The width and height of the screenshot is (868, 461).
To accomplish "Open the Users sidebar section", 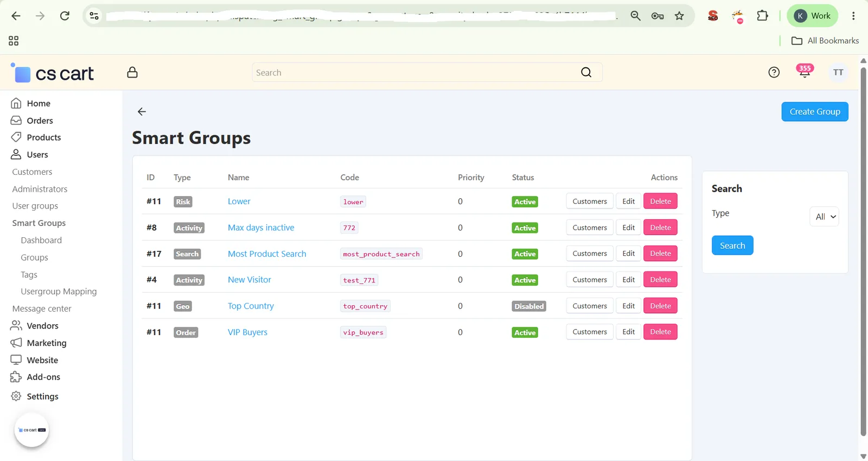I will (x=37, y=155).
